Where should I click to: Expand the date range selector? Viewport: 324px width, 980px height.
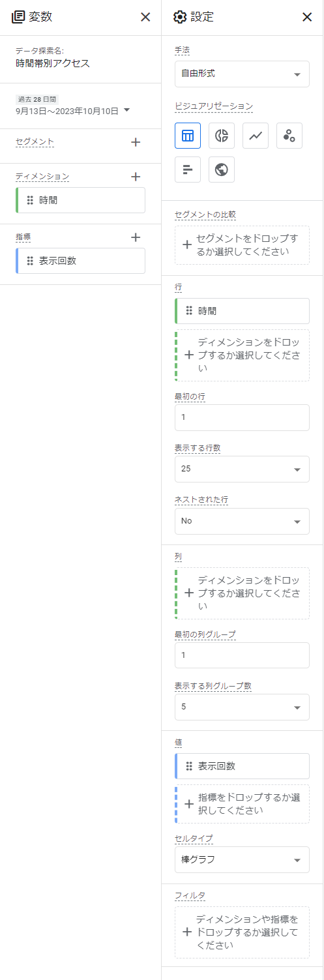tap(73, 111)
